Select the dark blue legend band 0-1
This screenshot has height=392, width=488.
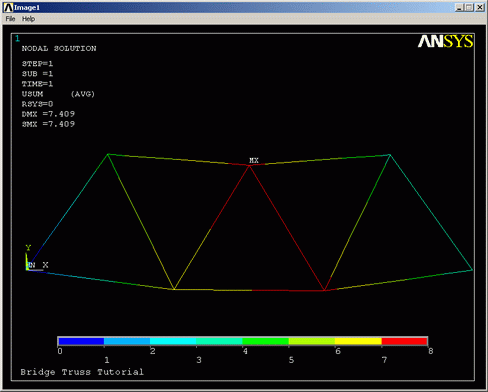pyautogui.click(x=81, y=341)
